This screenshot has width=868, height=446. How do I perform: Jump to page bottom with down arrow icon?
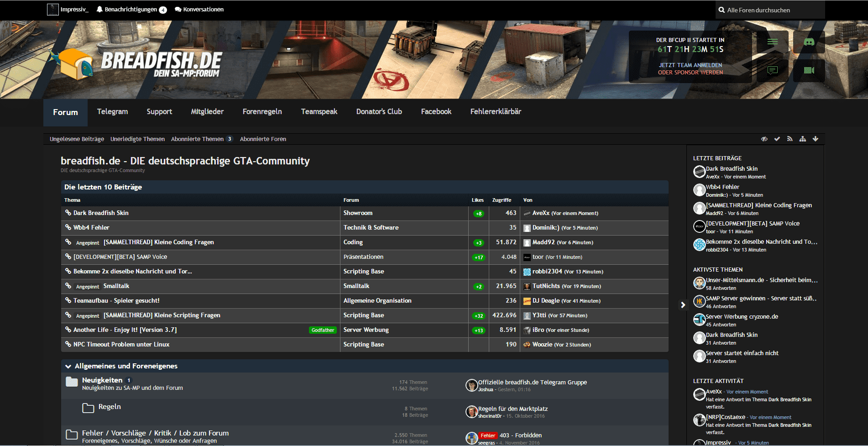815,139
